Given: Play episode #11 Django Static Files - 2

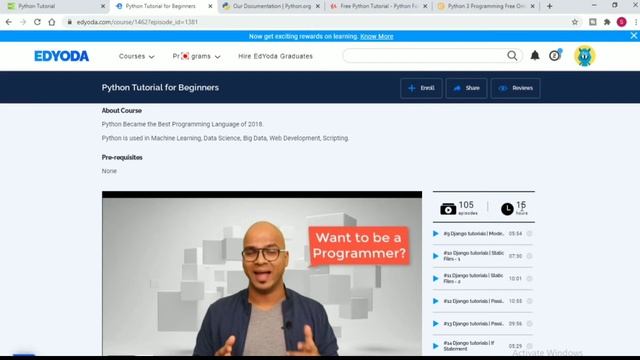Looking at the screenshot, I should [x=435, y=278].
